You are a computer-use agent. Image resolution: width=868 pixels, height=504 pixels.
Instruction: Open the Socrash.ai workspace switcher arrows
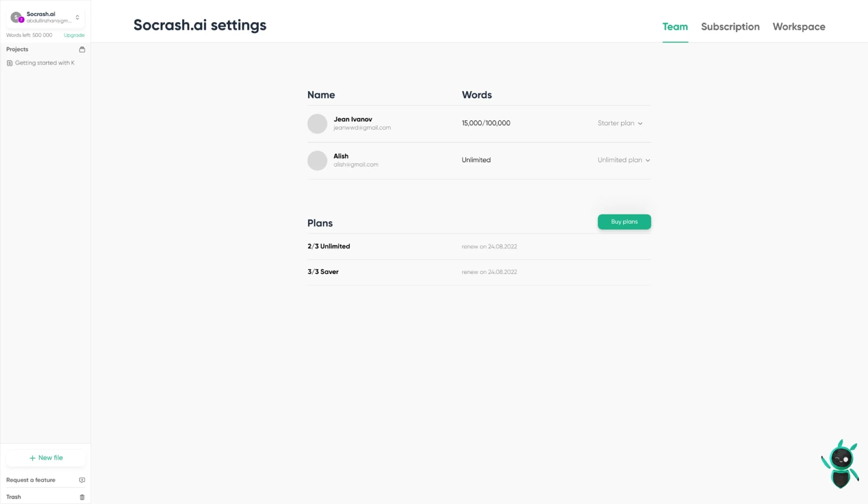[77, 18]
